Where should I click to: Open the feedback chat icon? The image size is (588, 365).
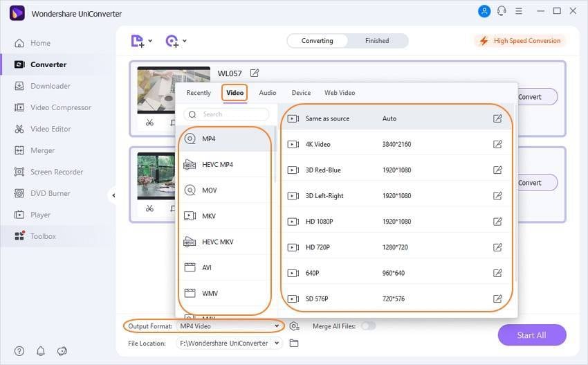coord(62,351)
